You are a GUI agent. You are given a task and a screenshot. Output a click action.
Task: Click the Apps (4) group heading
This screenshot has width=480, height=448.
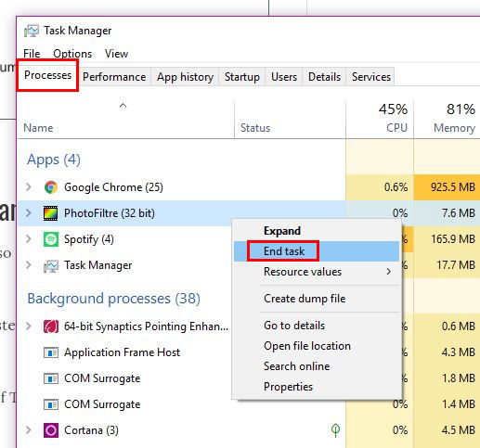[x=54, y=160]
